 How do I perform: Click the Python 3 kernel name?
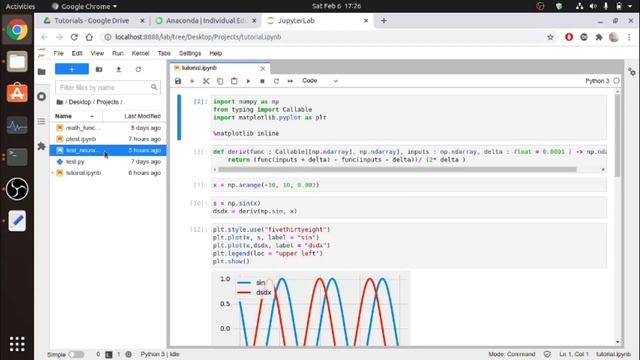tap(597, 81)
